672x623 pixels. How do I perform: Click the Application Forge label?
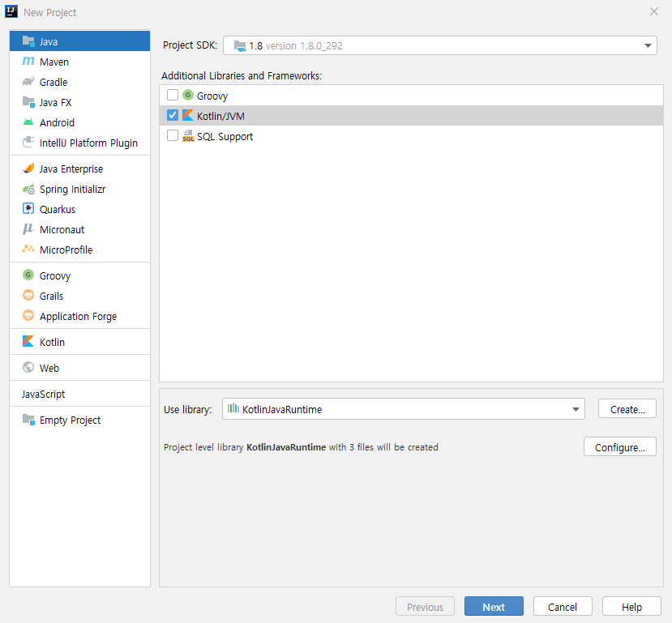(78, 317)
